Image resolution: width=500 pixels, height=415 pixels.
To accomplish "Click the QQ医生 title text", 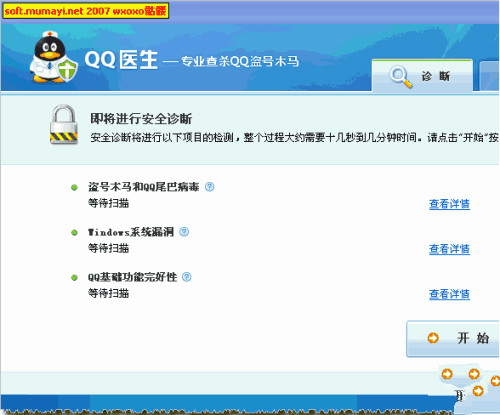I will point(121,60).
